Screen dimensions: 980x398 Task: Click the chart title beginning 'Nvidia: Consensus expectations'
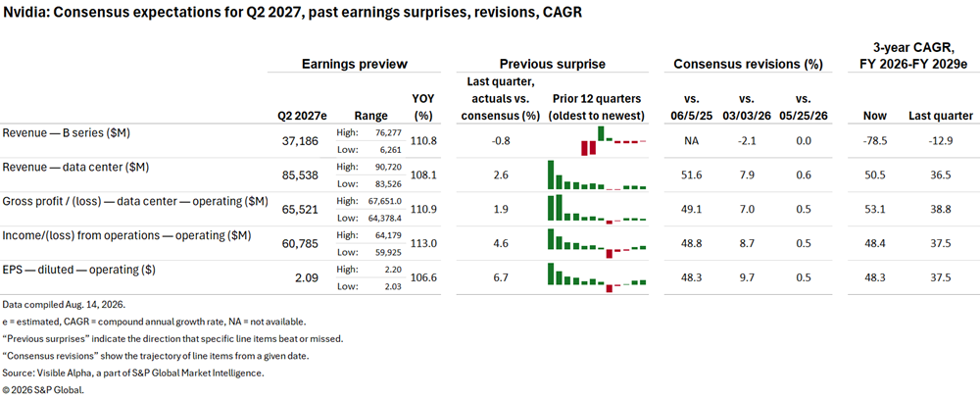click(x=292, y=13)
